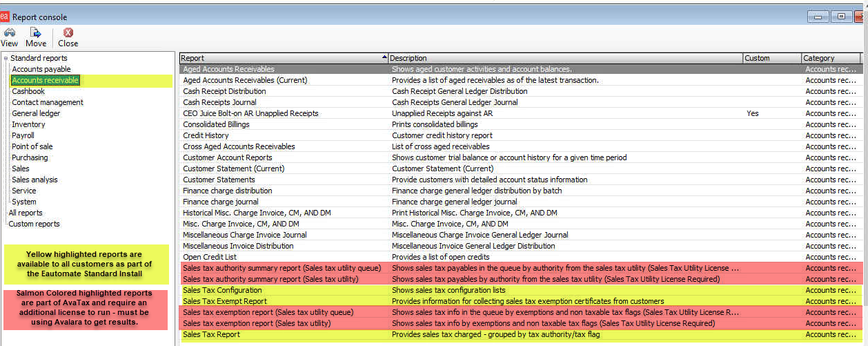Select Point of sale category
868x346 pixels.
32,146
